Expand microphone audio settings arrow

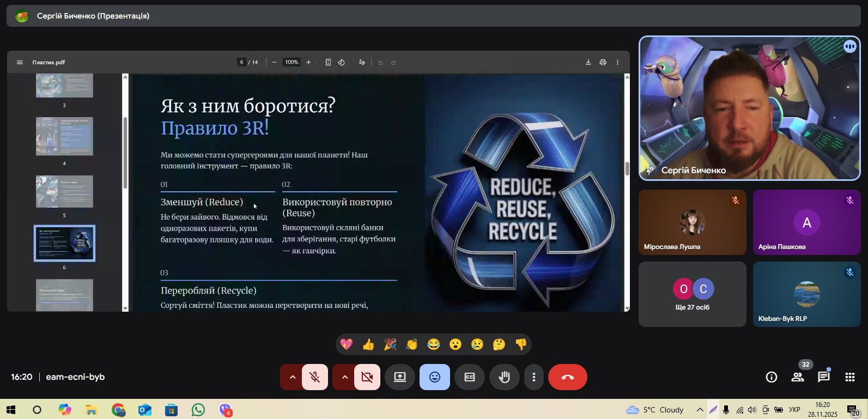pyautogui.click(x=292, y=377)
